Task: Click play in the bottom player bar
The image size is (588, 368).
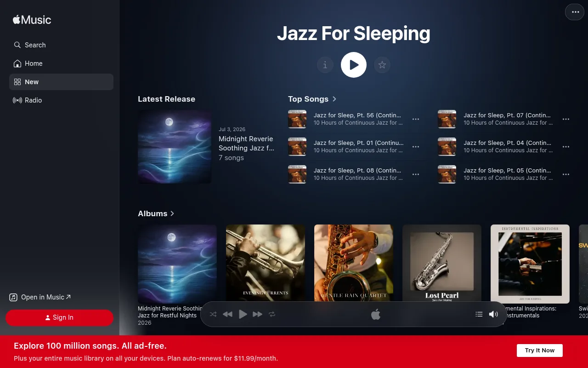Action: pos(243,314)
